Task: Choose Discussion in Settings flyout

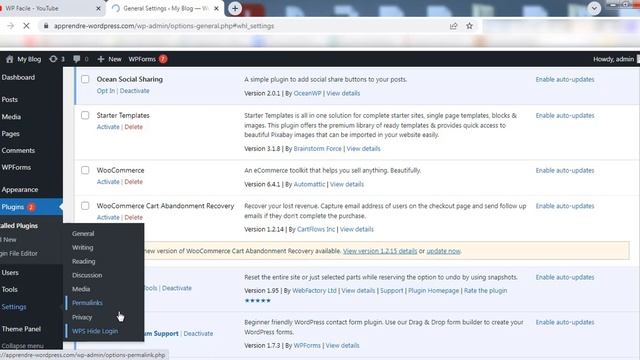Action: (x=87, y=275)
